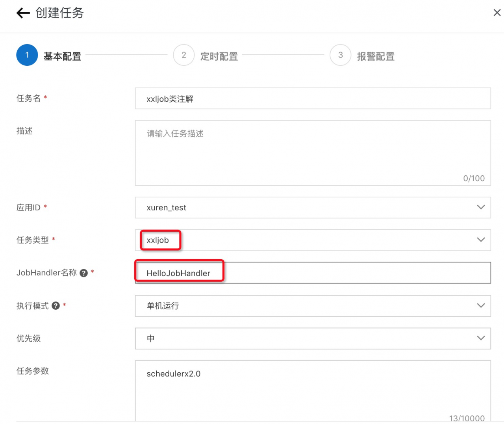
Task: Expand the 执行模式 dropdown arrow
Action: tap(481, 306)
